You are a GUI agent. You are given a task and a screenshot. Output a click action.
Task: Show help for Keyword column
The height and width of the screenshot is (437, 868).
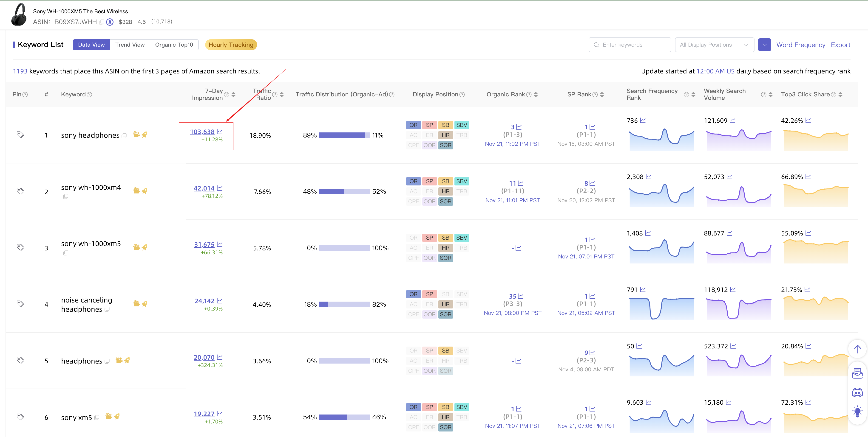89,95
